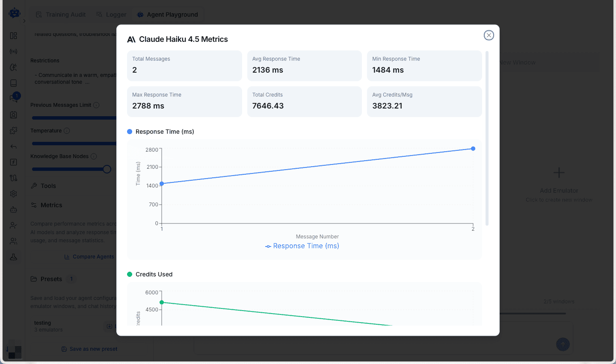Select the lab flask testing icon

(x=13, y=257)
